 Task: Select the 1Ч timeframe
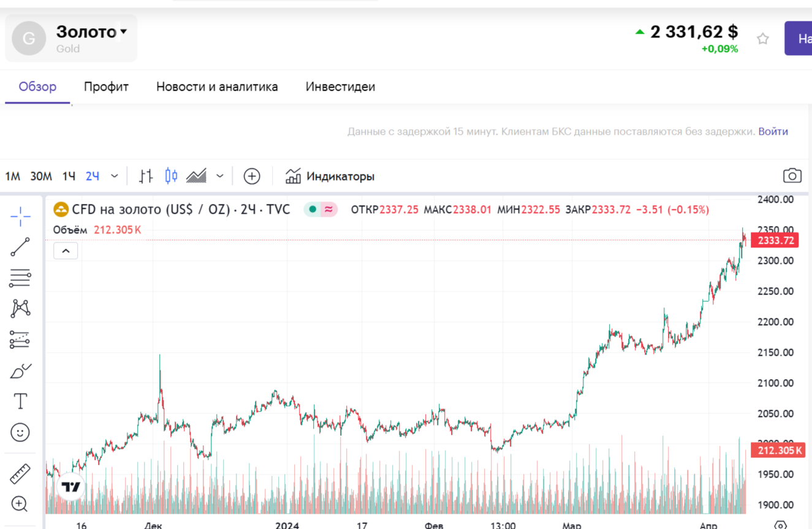point(69,176)
